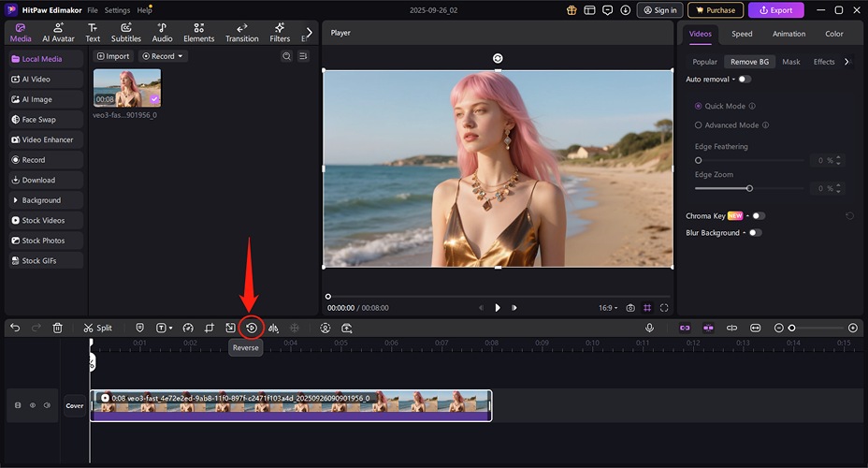Click the Purchase button
868x468 pixels.
coord(716,10)
